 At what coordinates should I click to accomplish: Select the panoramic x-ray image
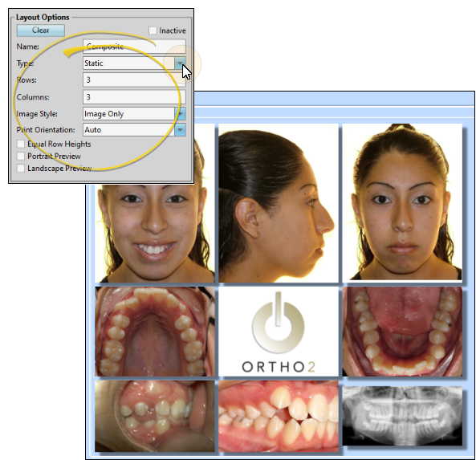pyautogui.click(x=402, y=416)
